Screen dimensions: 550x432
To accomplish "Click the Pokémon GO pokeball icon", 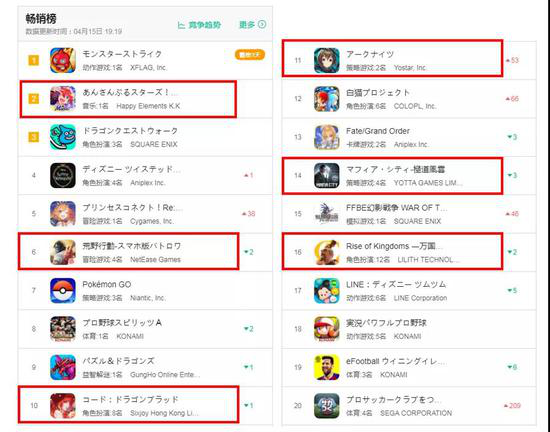I will point(63,290).
